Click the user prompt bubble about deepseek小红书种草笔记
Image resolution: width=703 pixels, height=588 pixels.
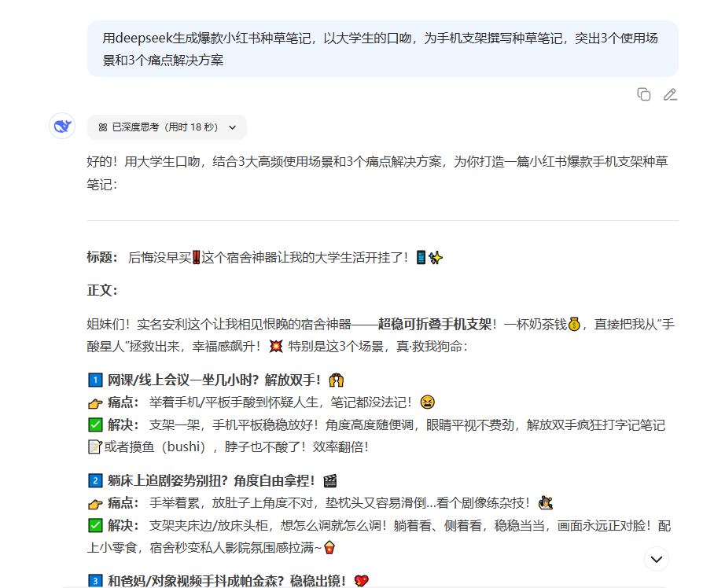(382, 49)
